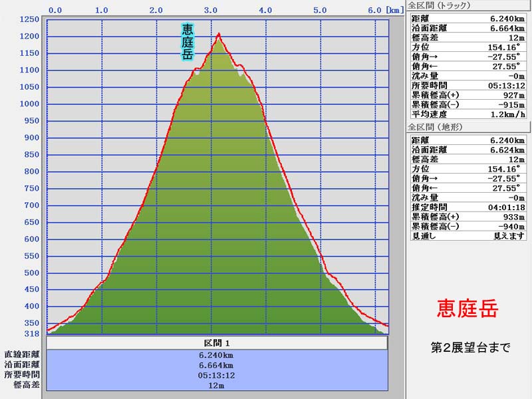Click the cyan 恵庭岳 label on the graph
The image size is (532, 399).
188,42
